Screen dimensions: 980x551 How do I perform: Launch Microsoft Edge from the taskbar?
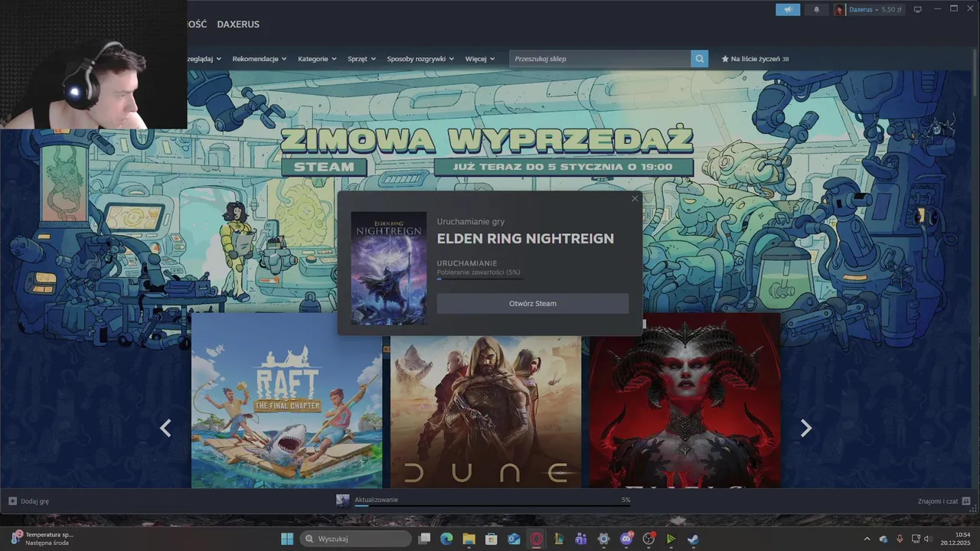[x=446, y=539]
